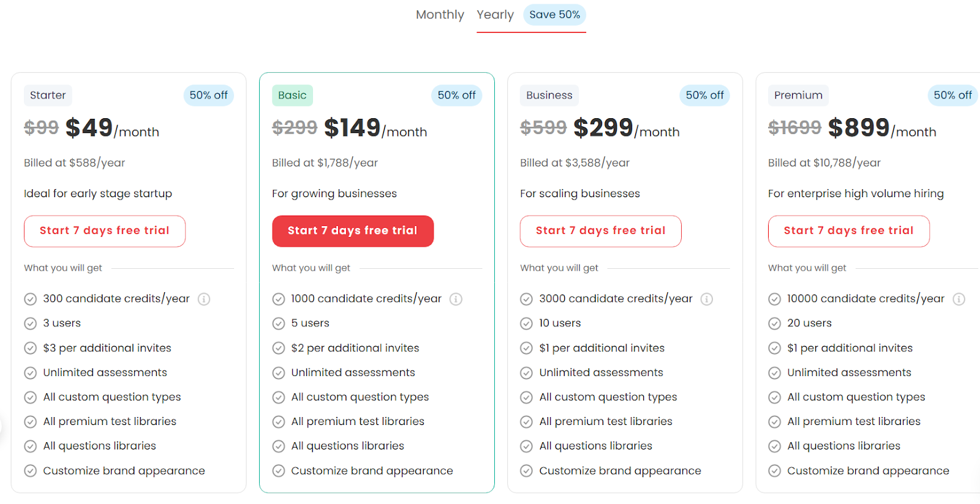Click info icon beside 1000 candidate credits
980x504 pixels.
(456, 299)
